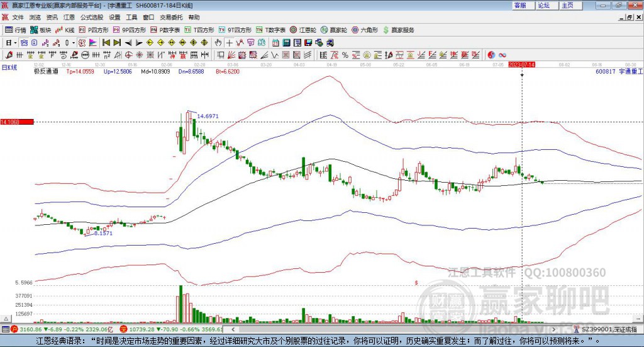Open the calculator icon

pos(286,43)
